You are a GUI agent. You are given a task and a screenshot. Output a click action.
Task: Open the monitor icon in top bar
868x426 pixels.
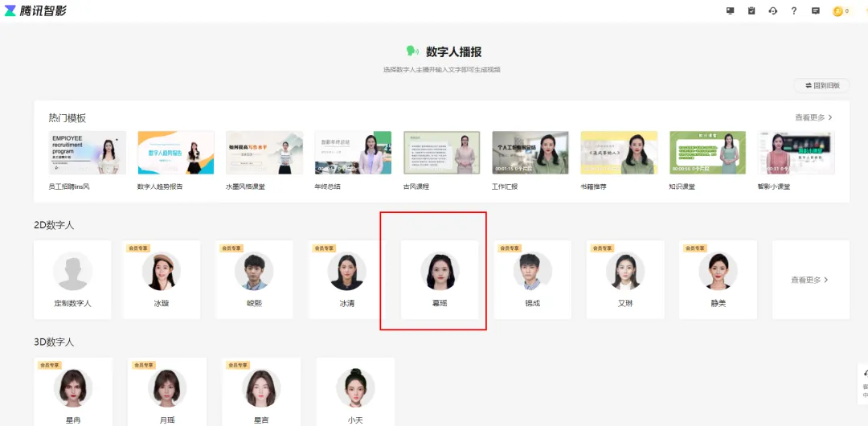click(731, 11)
